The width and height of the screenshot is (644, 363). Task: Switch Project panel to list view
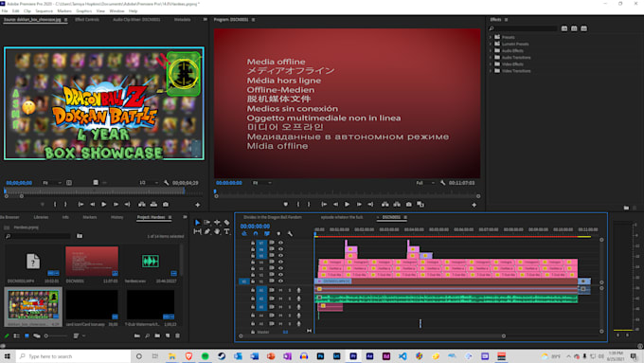coord(16,336)
